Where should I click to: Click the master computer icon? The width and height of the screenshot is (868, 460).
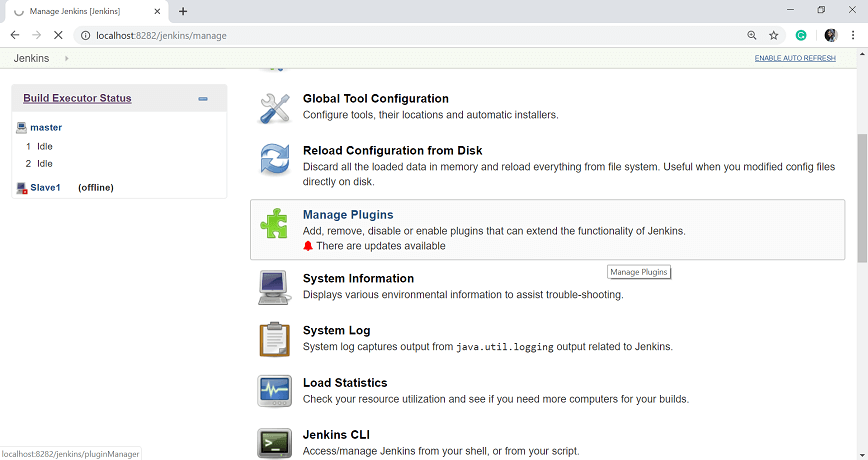click(x=22, y=127)
